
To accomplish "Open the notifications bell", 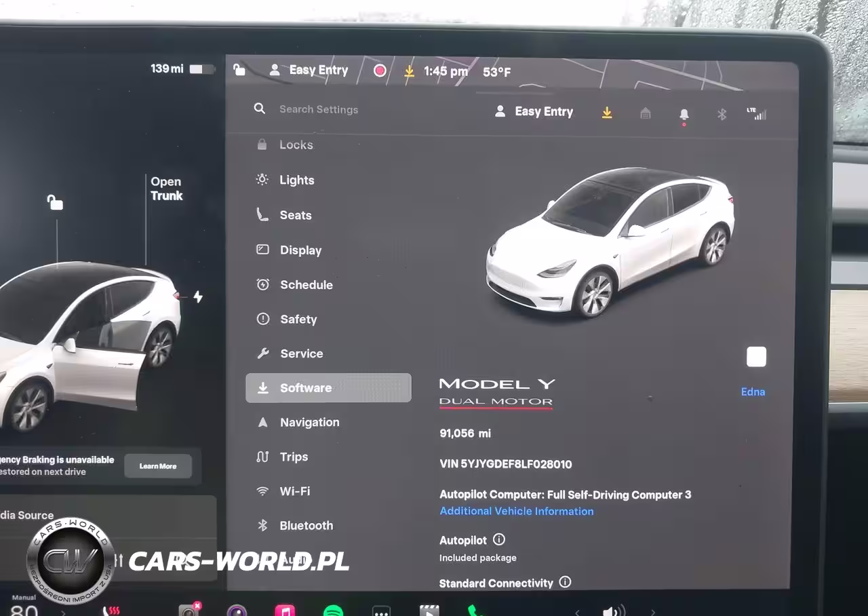I will 684,114.
